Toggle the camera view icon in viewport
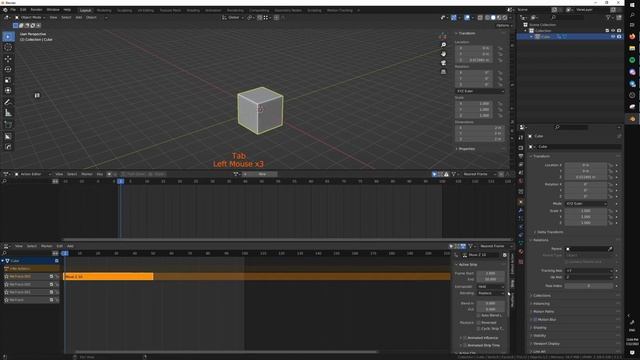This screenshot has width=640, height=360. [x=443, y=63]
